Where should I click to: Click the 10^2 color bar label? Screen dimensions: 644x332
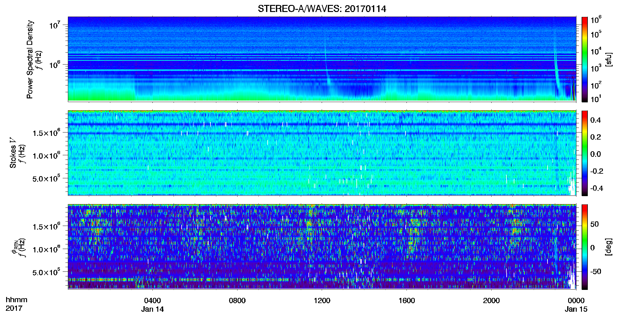point(596,85)
